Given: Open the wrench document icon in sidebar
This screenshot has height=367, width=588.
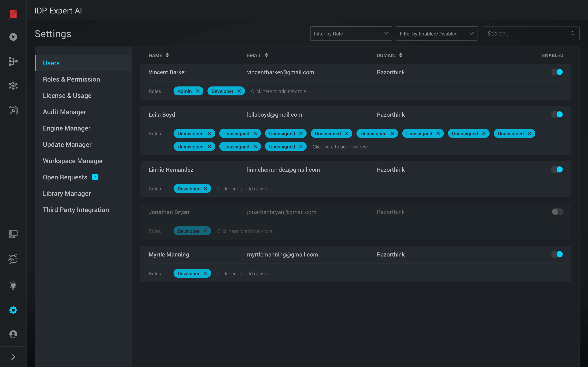Looking at the screenshot, I should pyautogui.click(x=13, y=111).
